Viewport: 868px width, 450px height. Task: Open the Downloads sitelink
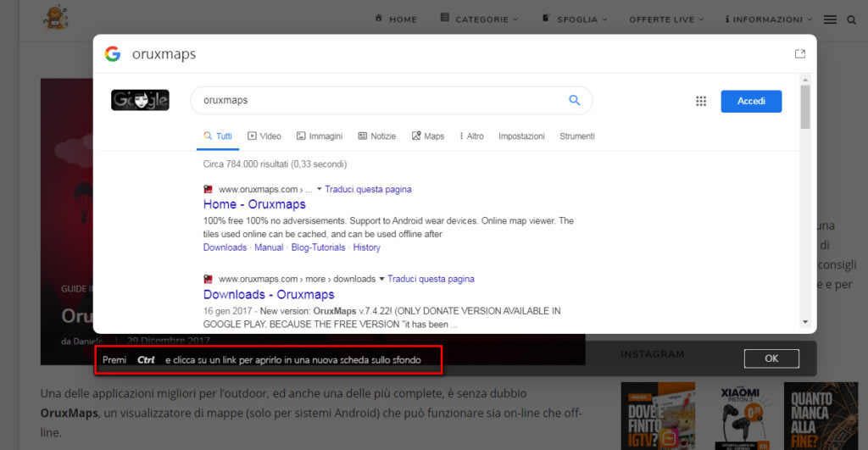[x=225, y=247]
